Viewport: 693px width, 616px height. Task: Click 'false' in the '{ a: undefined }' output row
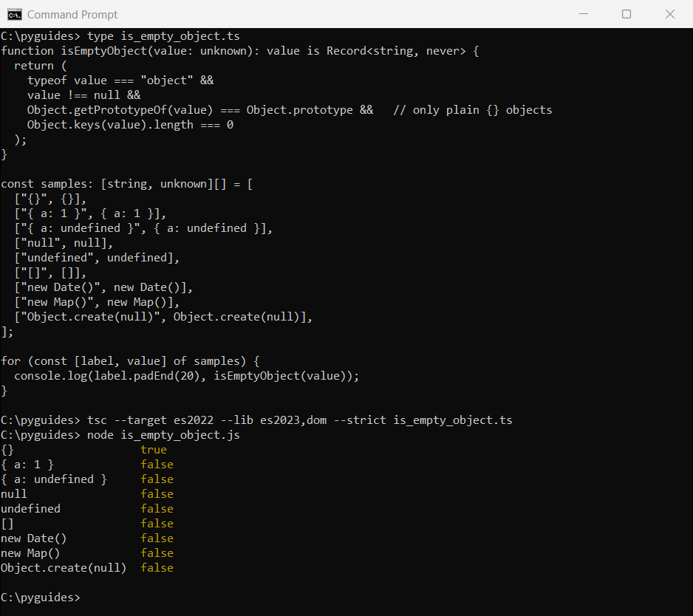click(x=157, y=479)
